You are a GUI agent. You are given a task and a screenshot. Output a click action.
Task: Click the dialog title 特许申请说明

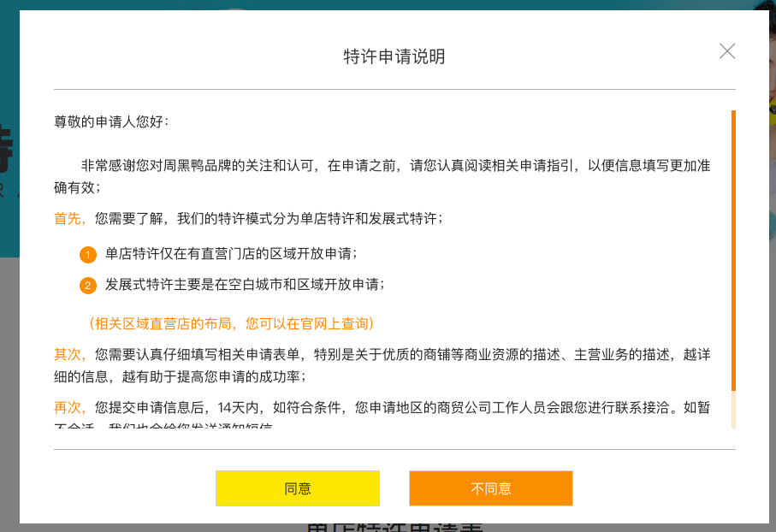tap(394, 56)
